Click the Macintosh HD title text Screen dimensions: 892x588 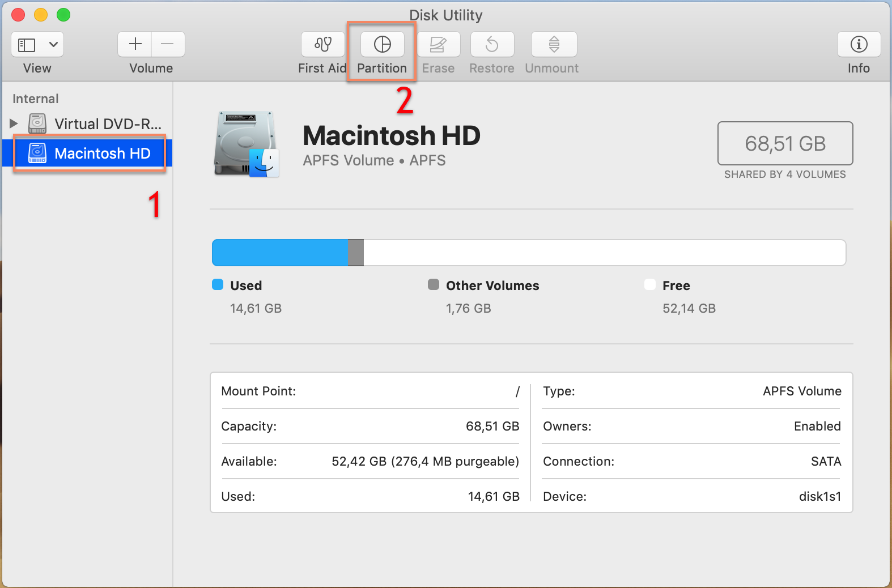coord(392,136)
